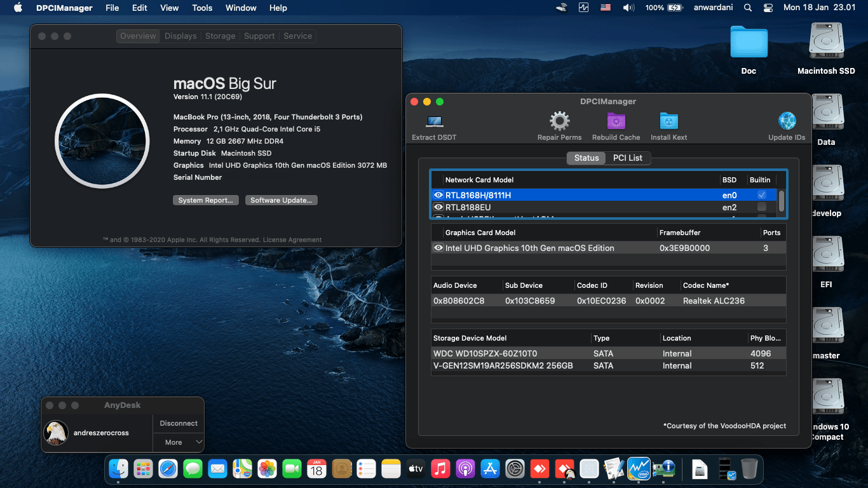This screenshot has width=868, height=488.
Task: Open Photos app in the Dock
Action: (267, 469)
